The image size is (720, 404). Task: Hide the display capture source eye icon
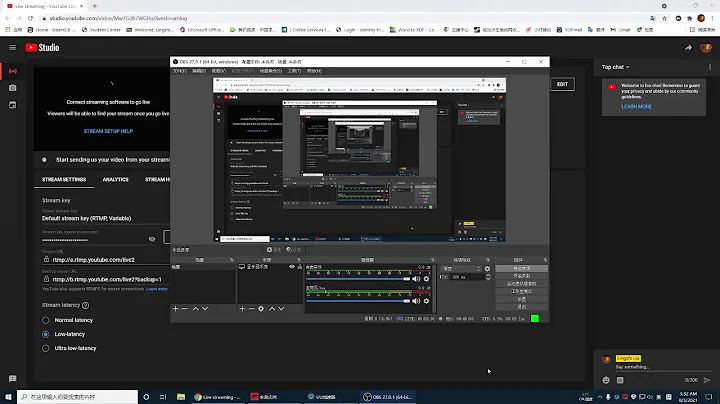tap(292, 267)
